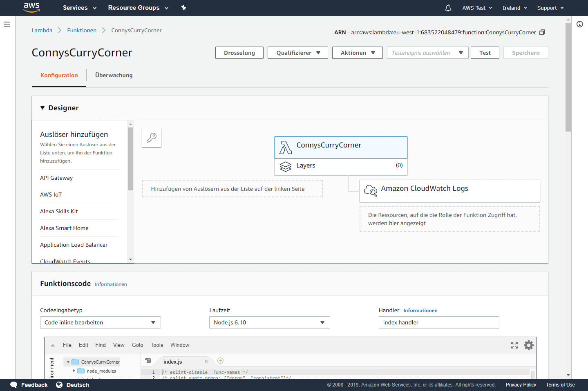The image size is (588, 391).
Task: Open the Handler Informationen link
Action: tap(420, 311)
